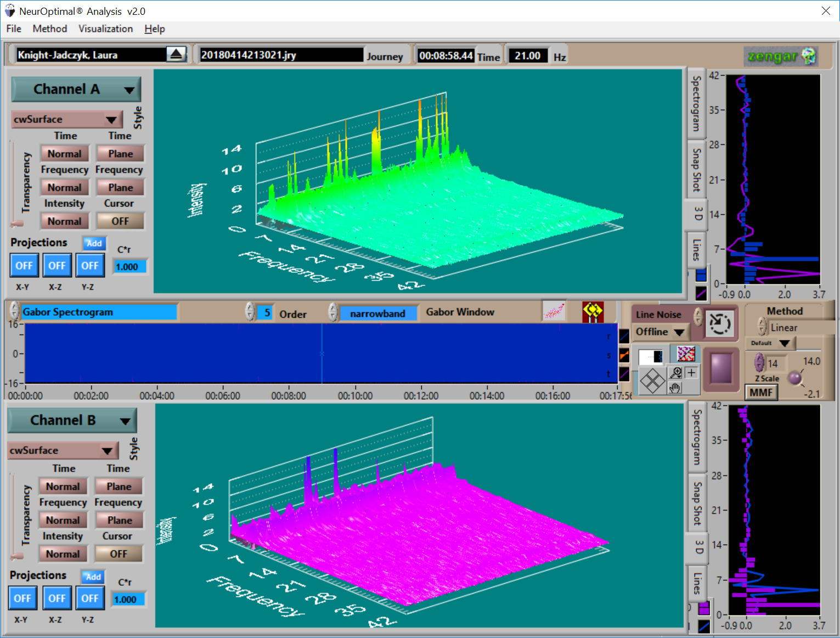840x638 pixels.
Task: Select the zoom magnifier tool
Action: (675, 373)
